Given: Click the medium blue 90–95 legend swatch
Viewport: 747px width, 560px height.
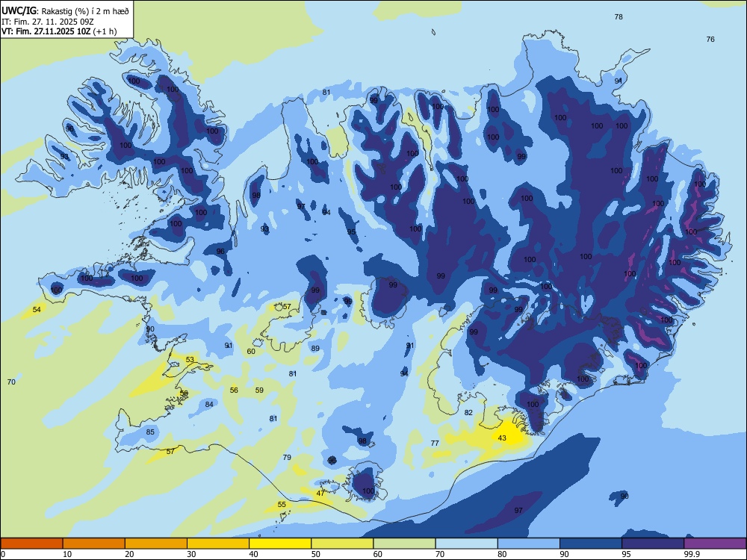Looking at the screenshot, I should click(591, 544).
